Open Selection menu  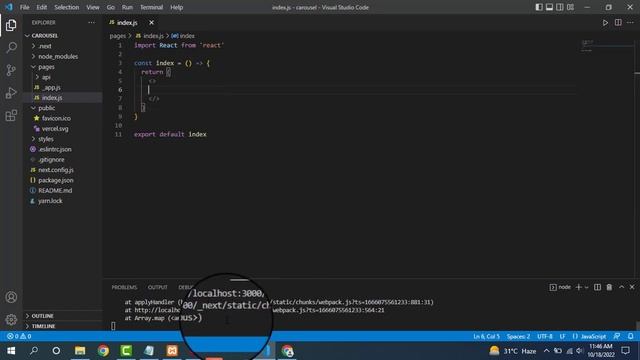67,7
